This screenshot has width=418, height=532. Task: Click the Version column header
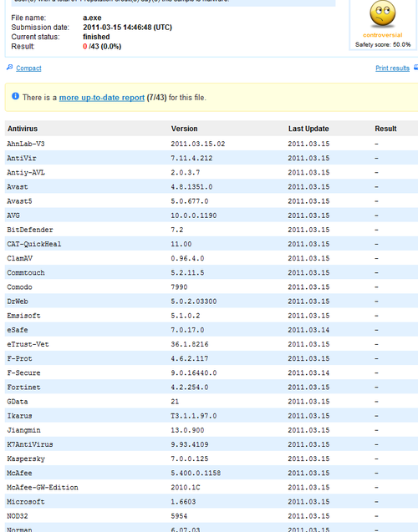[x=184, y=129]
